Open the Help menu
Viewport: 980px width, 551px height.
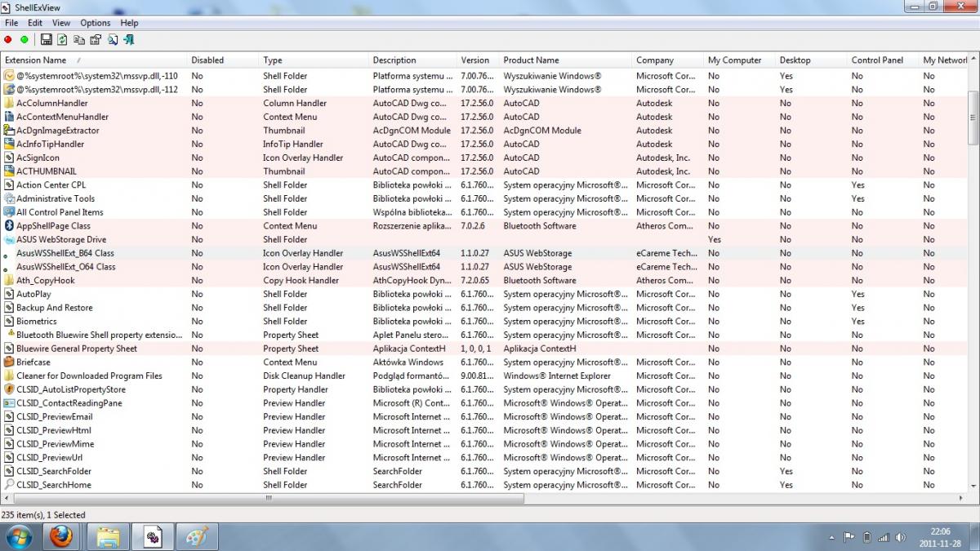[x=129, y=23]
